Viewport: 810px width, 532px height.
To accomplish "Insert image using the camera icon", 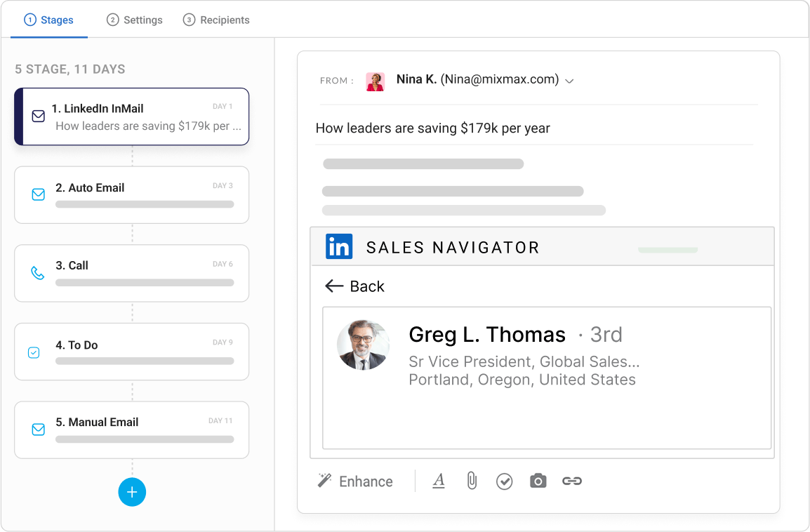I will (x=538, y=481).
